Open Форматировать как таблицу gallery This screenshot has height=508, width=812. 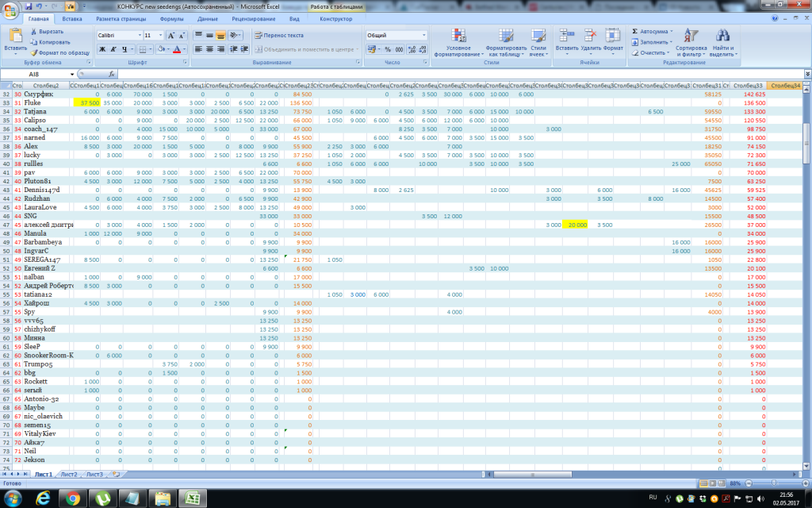(506, 43)
